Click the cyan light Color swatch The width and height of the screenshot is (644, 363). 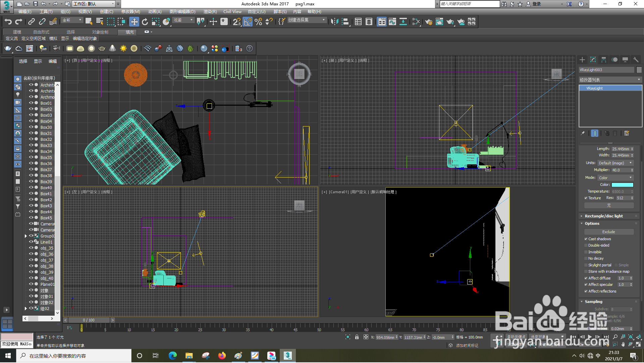(622, 185)
